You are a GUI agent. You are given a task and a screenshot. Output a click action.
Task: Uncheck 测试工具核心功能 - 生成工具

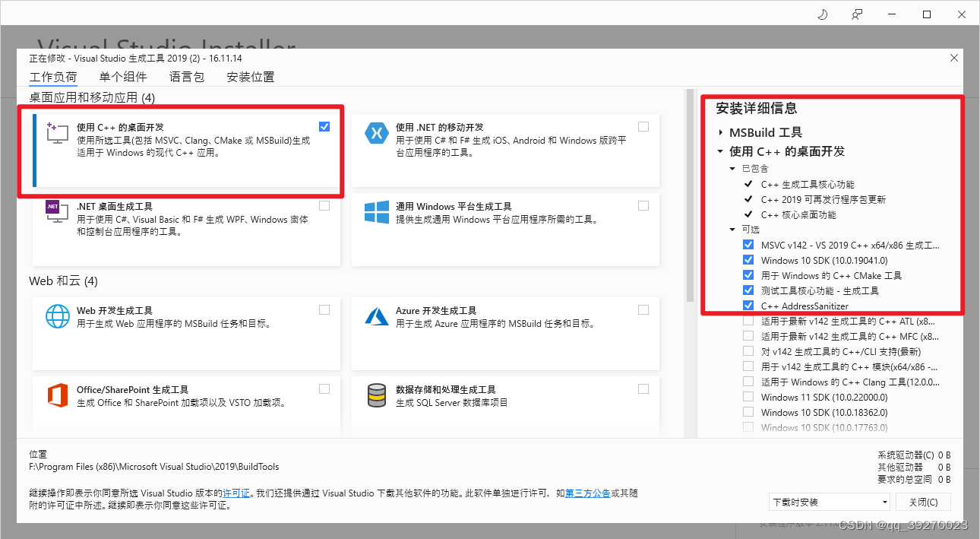(x=748, y=290)
